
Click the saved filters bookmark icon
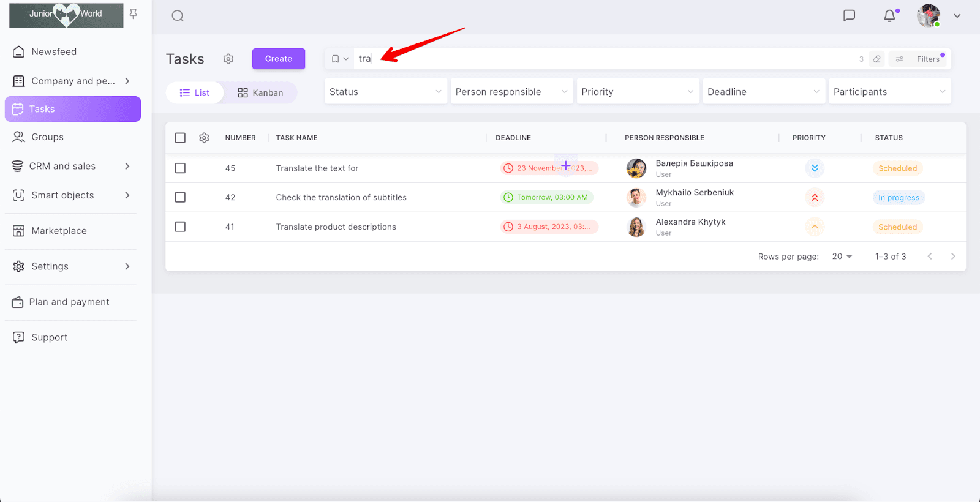coord(336,59)
